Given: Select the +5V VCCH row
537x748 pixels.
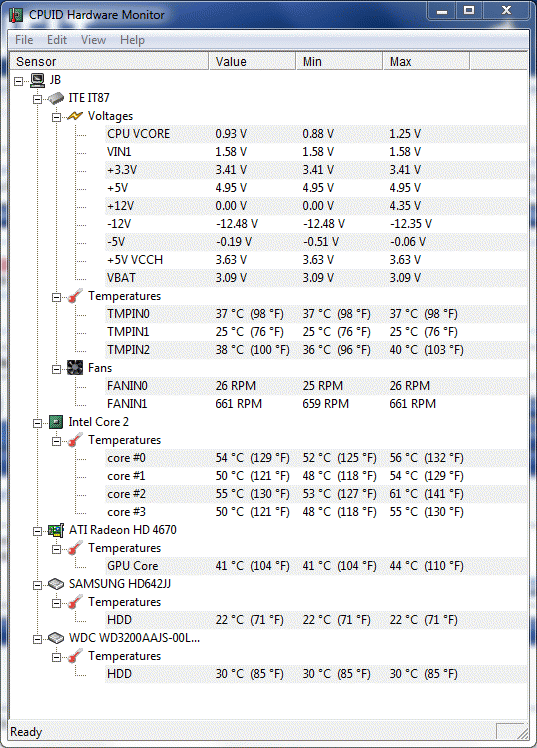Looking at the screenshot, I should 316,260.
